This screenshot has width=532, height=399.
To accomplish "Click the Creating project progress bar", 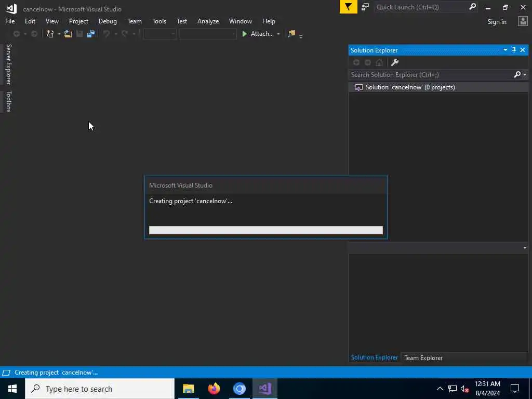I will (265, 230).
